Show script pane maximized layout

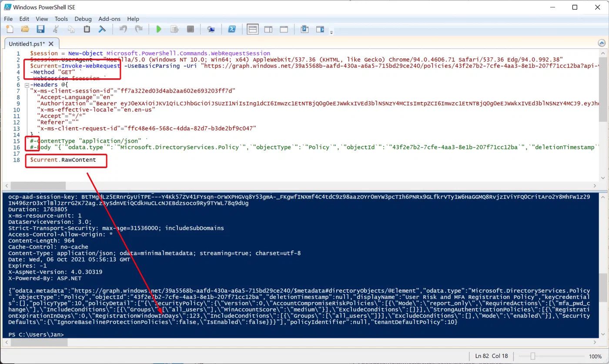click(284, 29)
